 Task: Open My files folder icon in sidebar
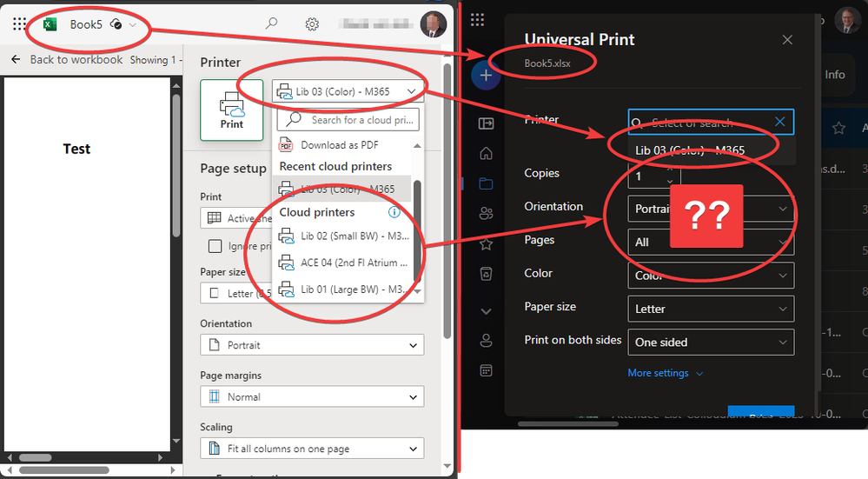coord(486,183)
